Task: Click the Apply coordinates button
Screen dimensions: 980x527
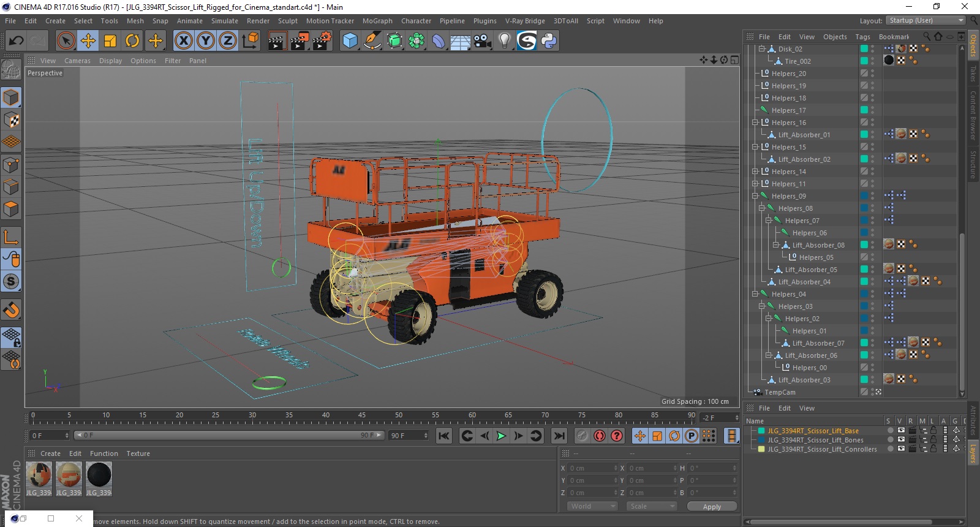Action: tap(712, 507)
